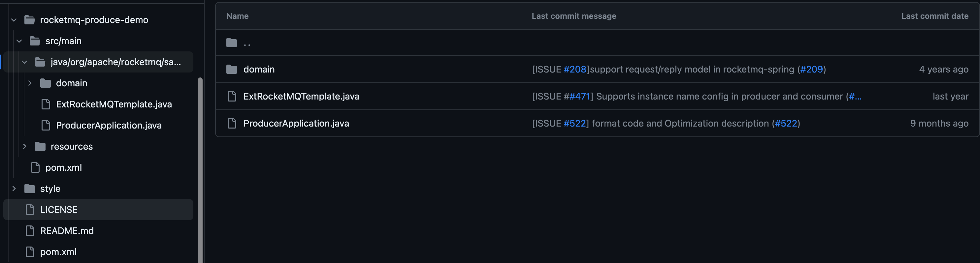Click the parent directory folder icon
The height and width of the screenshot is (263, 980).
tap(232, 43)
